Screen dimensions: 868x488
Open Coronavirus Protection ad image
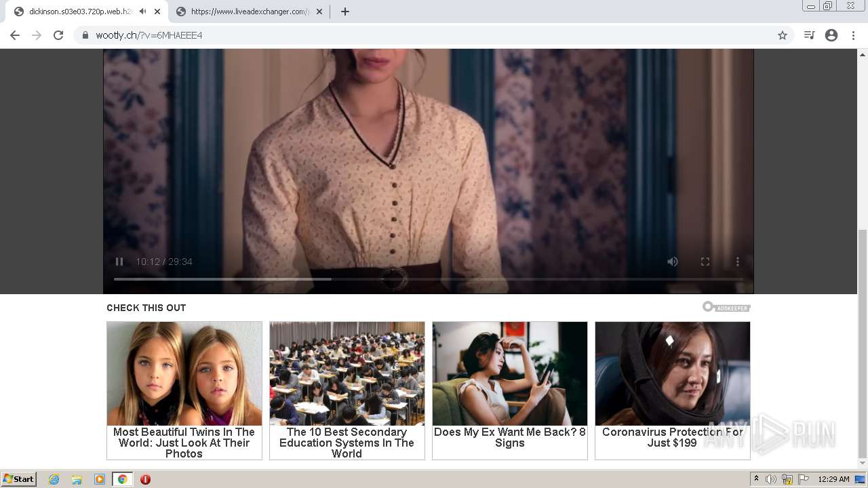[x=673, y=373]
